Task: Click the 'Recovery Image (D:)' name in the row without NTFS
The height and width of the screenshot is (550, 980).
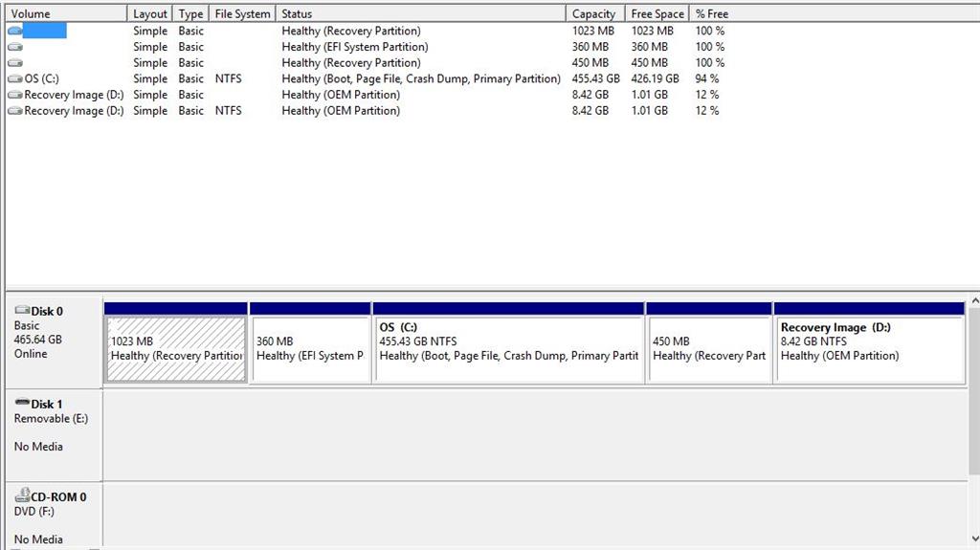Action: coord(74,95)
